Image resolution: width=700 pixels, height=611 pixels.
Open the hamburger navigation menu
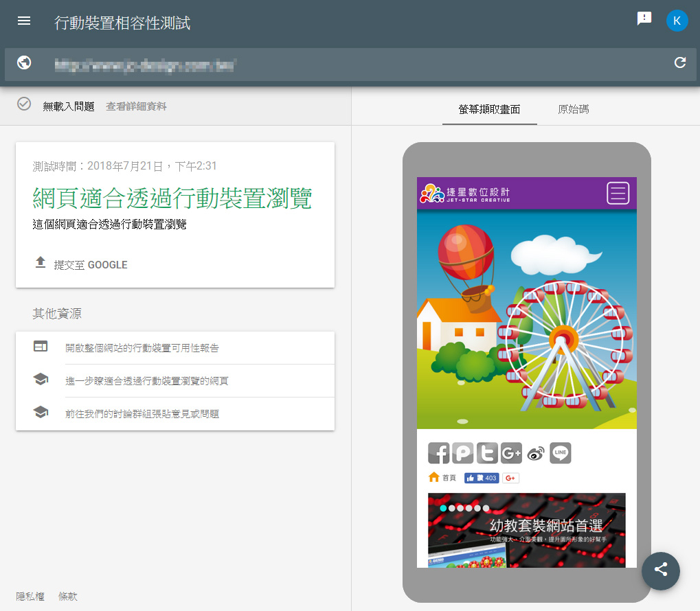pyautogui.click(x=24, y=21)
